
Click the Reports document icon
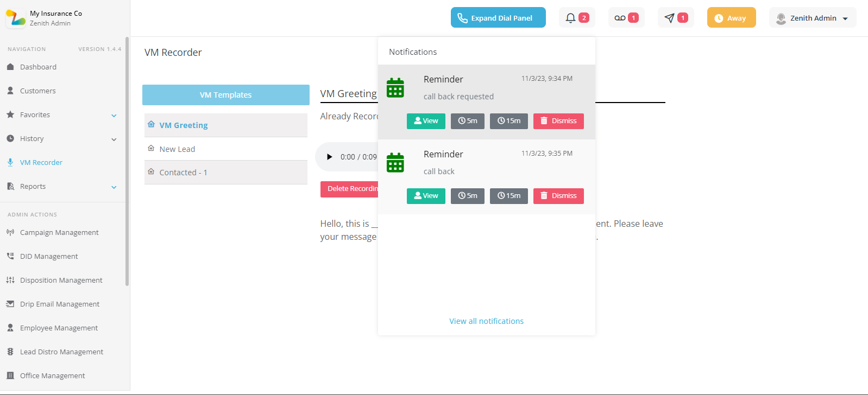(x=10, y=186)
